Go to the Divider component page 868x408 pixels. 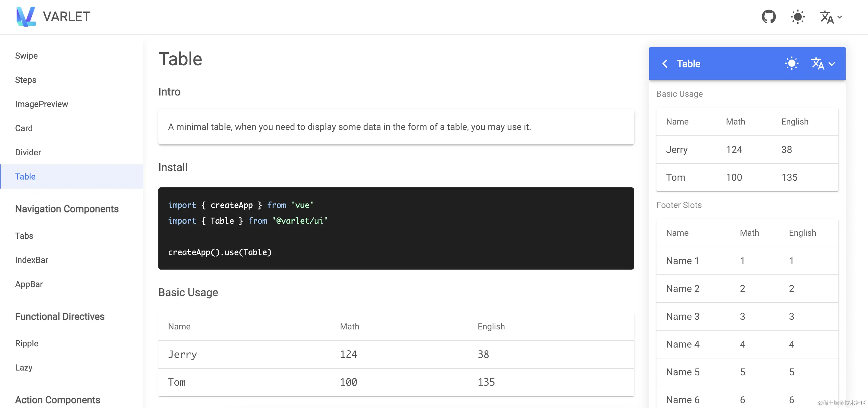point(28,152)
